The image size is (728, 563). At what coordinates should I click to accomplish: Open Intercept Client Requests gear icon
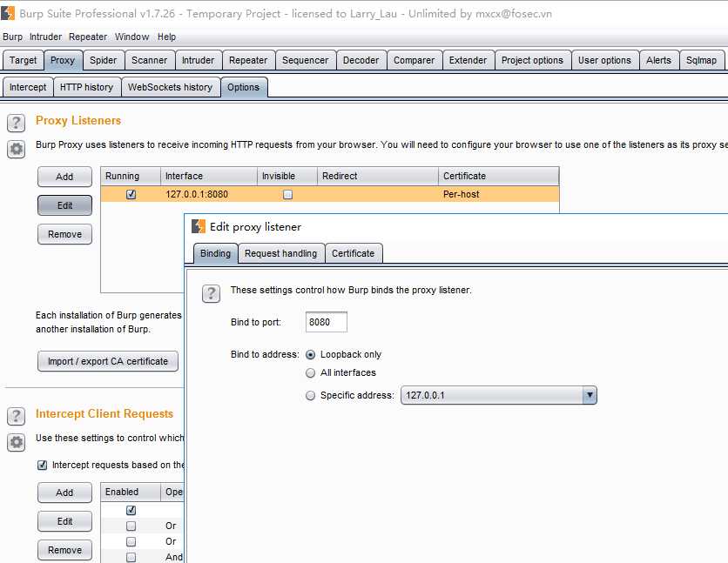tap(16, 442)
